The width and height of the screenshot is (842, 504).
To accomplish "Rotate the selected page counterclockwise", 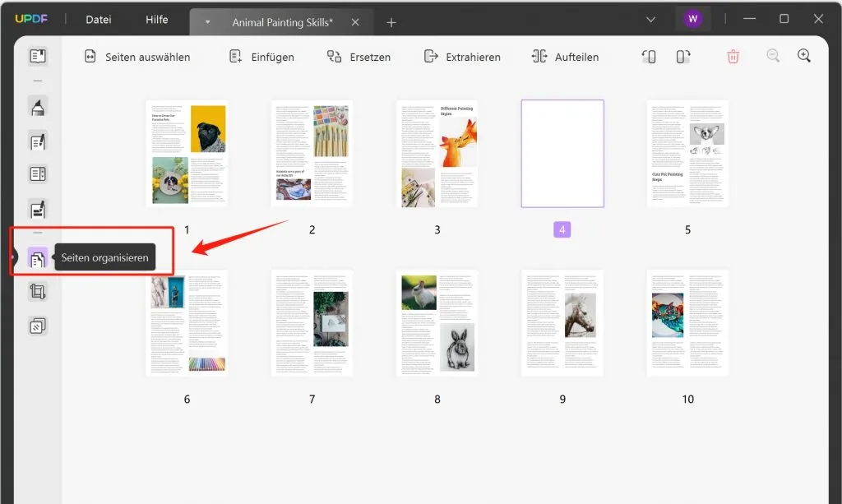I will point(650,56).
